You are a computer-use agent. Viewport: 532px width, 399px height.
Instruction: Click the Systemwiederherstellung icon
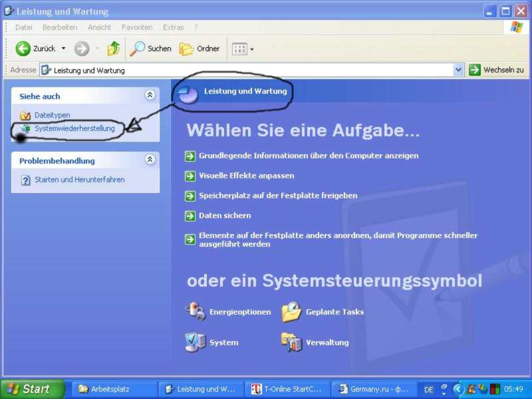pyautogui.click(x=26, y=128)
